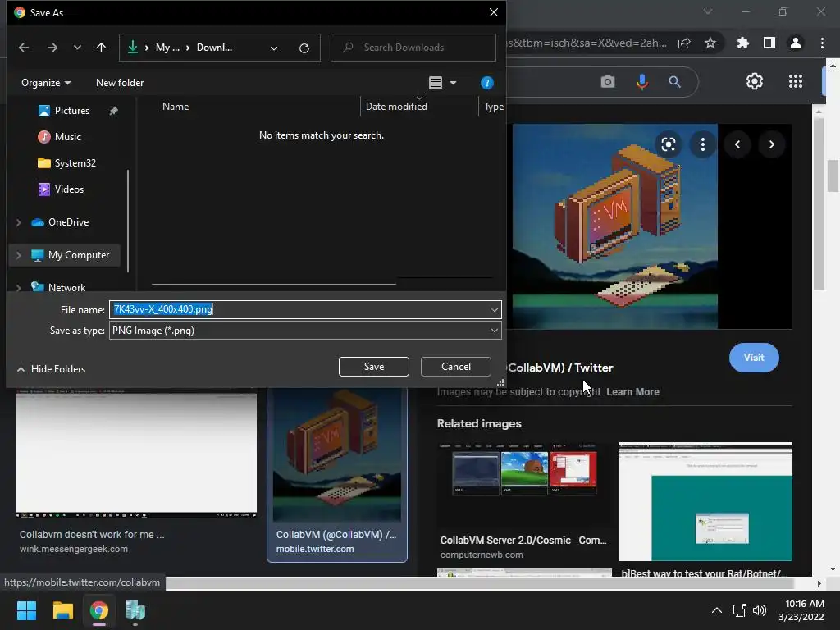Expand the OneDrive tree node
Screen dimensions: 840x630
[19, 222]
